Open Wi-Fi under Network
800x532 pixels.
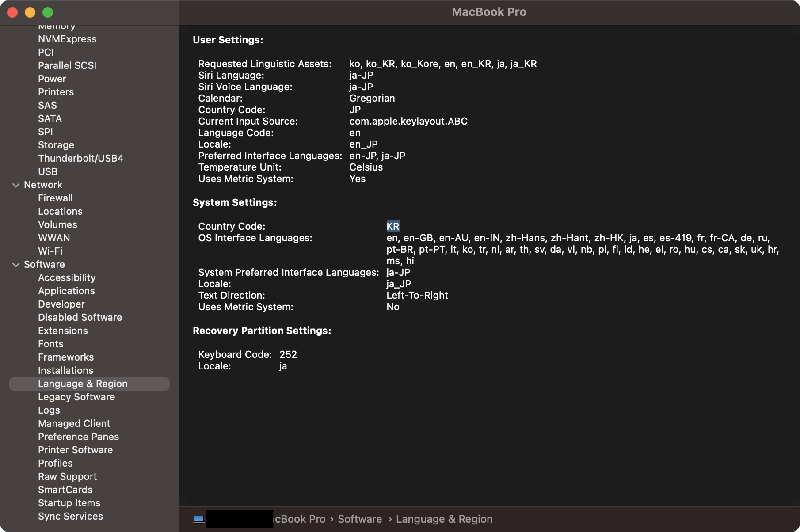[x=50, y=251]
